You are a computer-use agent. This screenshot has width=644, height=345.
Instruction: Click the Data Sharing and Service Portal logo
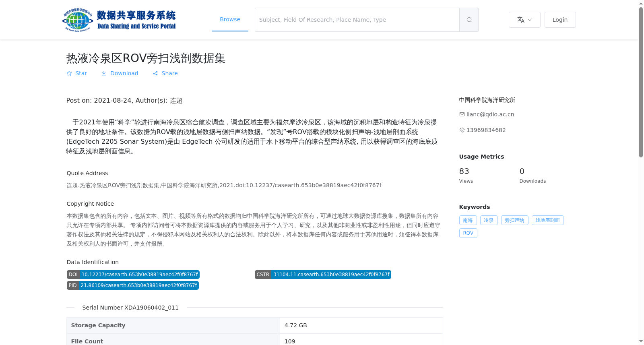[119, 20]
